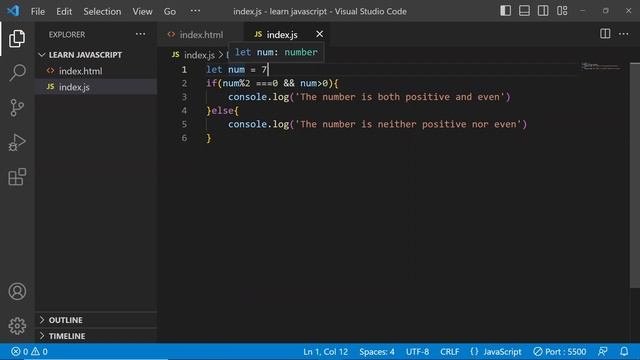Open the Extensions view icon
The image size is (640, 360).
click(17, 177)
